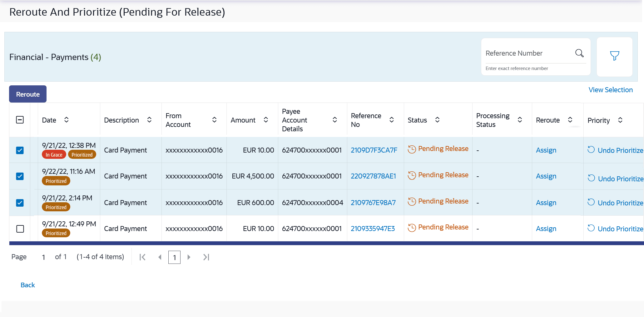Uncheck the 9/22/22, 11:16 AM payment row
644x317 pixels.
(20, 176)
